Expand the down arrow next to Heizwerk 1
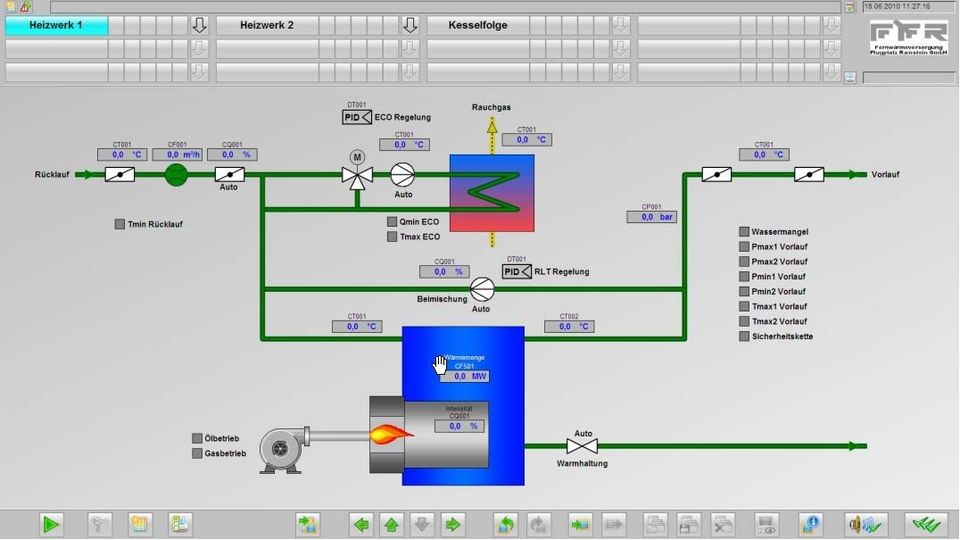The image size is (960, 540). tap(200, 25)
